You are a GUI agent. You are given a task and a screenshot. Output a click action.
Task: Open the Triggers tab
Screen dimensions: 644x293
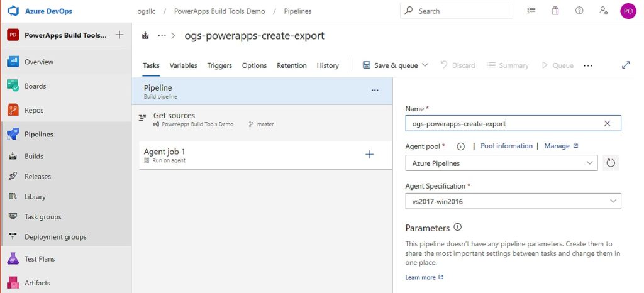[219, 65]
